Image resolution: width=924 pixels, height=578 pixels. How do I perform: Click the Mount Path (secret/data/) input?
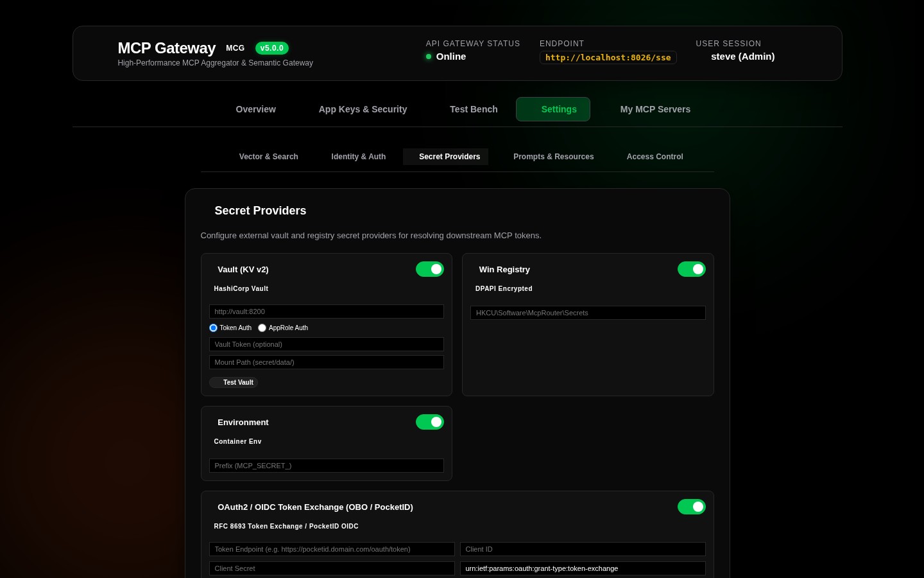tap(327, 362)
